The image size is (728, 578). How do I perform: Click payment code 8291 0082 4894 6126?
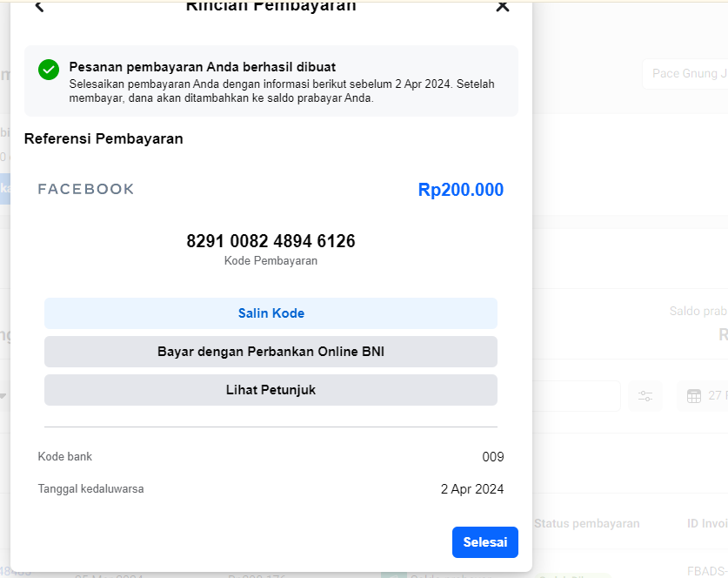[270, 241]
